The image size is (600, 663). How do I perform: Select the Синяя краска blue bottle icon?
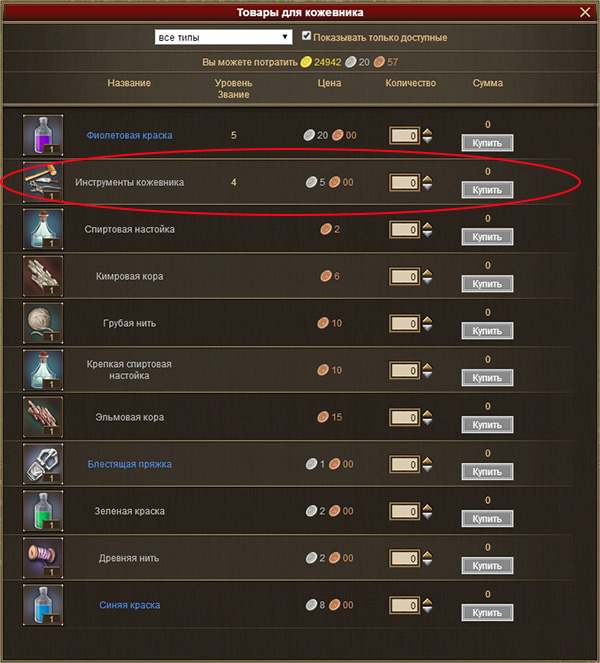coord(43,605)
